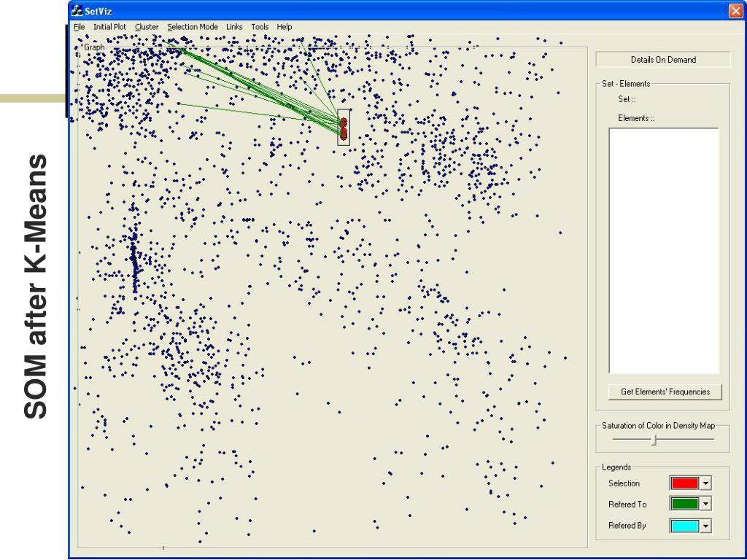This screenshot has height=560, width=747.
Task: Click the cyan Refered By color swatch
Action: pyautogui.click(x=684, y=526)
